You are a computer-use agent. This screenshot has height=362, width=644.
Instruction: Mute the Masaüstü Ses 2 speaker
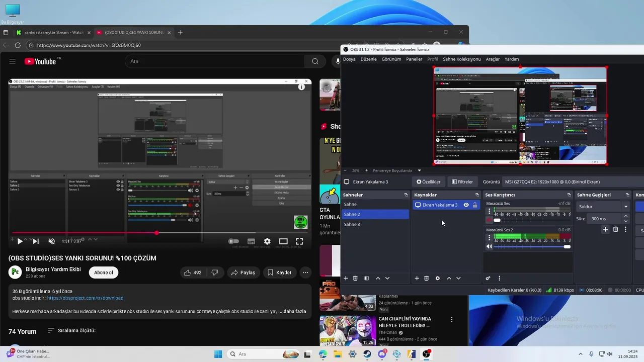coord(489,247)
